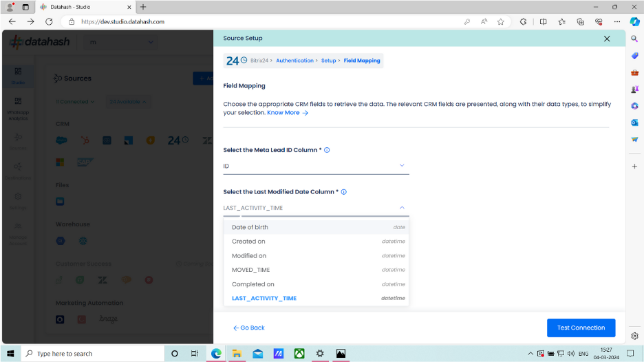
Task: Open the Know More link
Action: (288, 113)
